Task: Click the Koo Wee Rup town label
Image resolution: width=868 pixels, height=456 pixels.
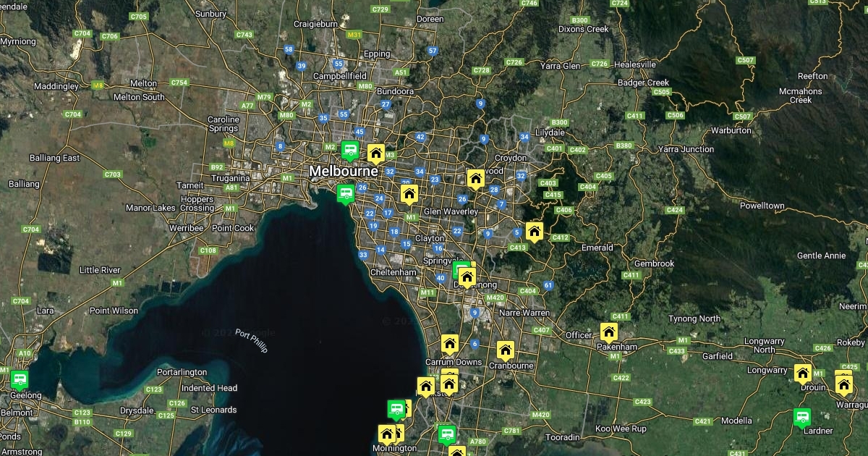Action: (620, 428)
